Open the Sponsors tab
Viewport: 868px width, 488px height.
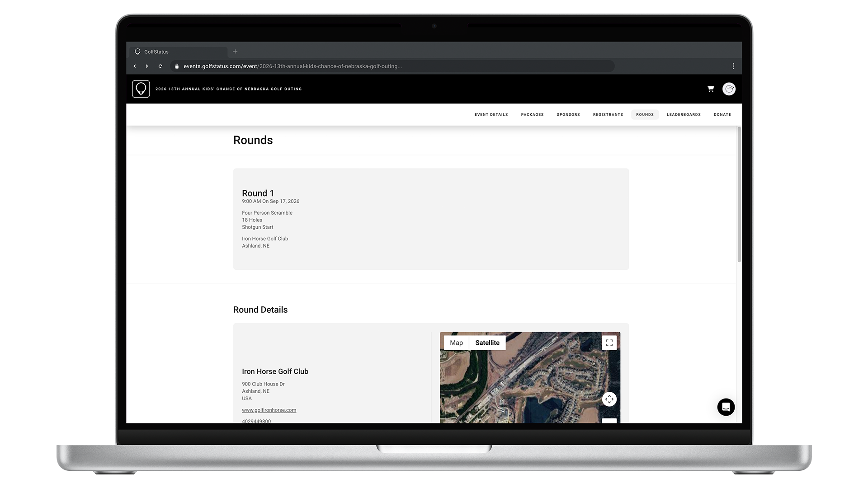568,115
